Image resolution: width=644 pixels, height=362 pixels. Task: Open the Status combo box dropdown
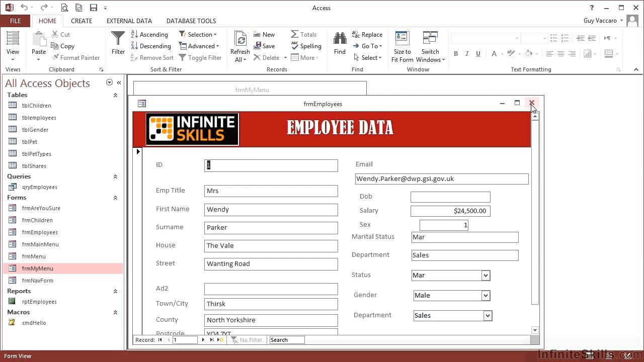(486, 276)
